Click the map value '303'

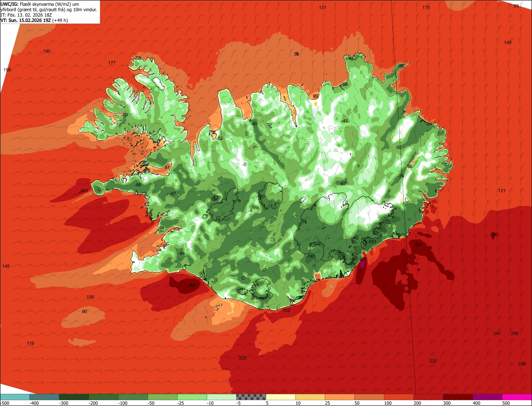pos(494,234)
